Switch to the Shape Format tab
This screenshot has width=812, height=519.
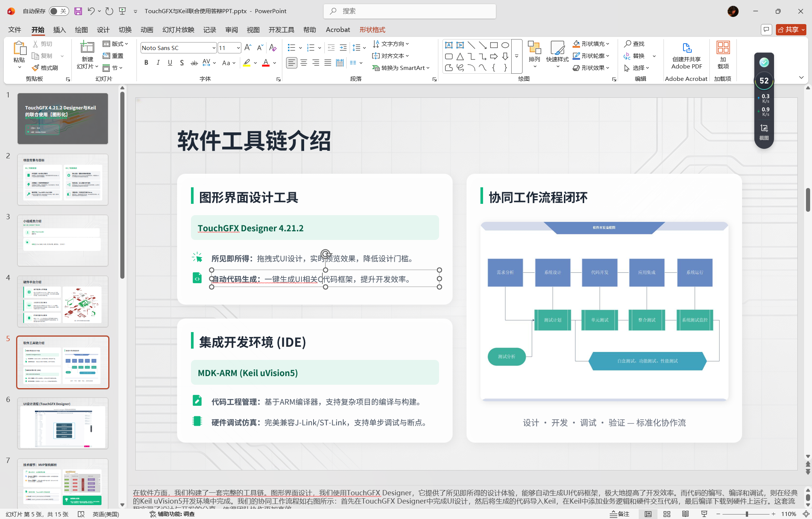tap(372, 30)
